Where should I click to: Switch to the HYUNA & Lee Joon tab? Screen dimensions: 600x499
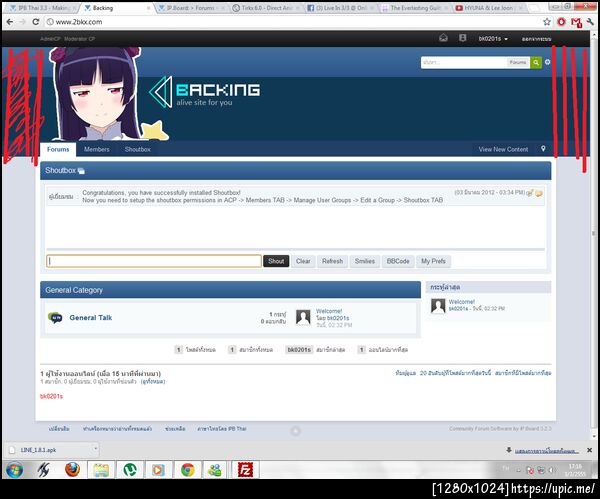tap(489, 8)
